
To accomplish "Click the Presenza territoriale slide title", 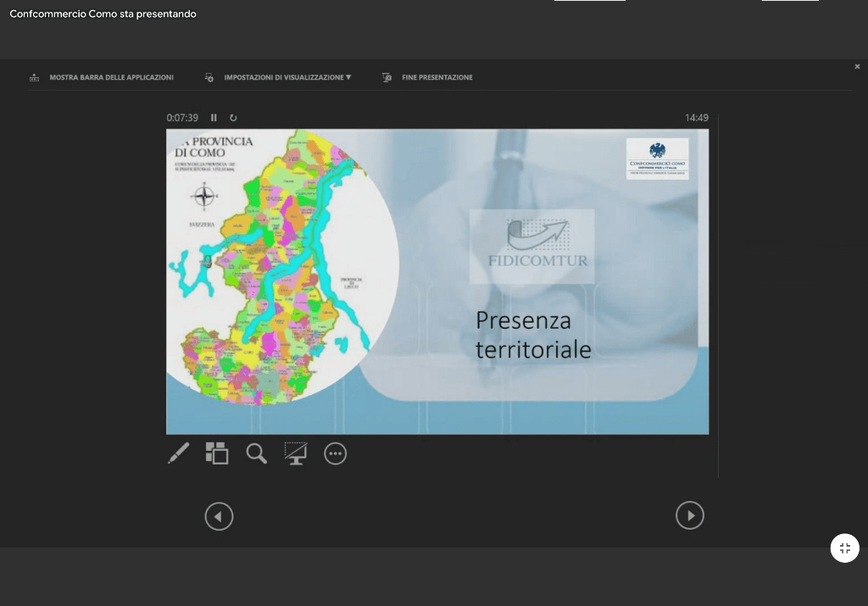I will point(532,335).
